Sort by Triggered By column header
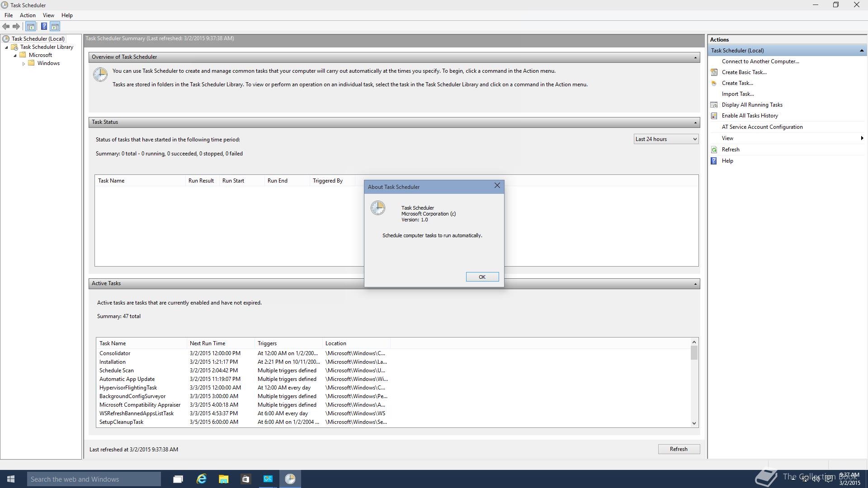This screenshot has width=868, height=488. tap(332, 181)
